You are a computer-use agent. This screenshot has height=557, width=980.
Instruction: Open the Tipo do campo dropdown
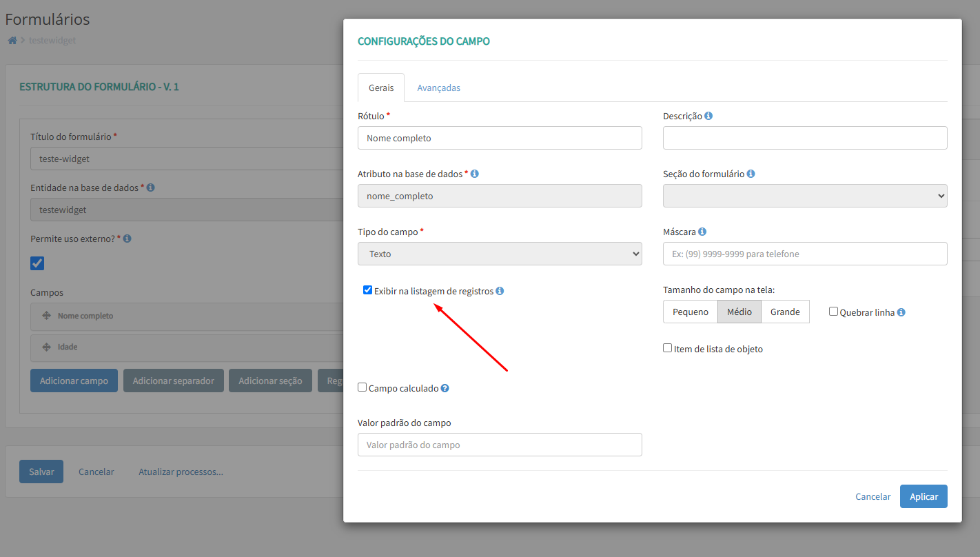(x=500, y=254)
